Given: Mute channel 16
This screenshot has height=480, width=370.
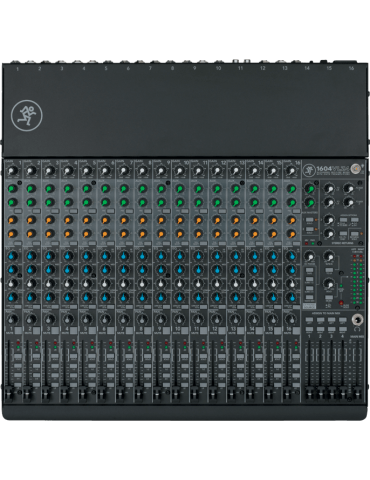Looking at the screenshot, I should 296,330.
